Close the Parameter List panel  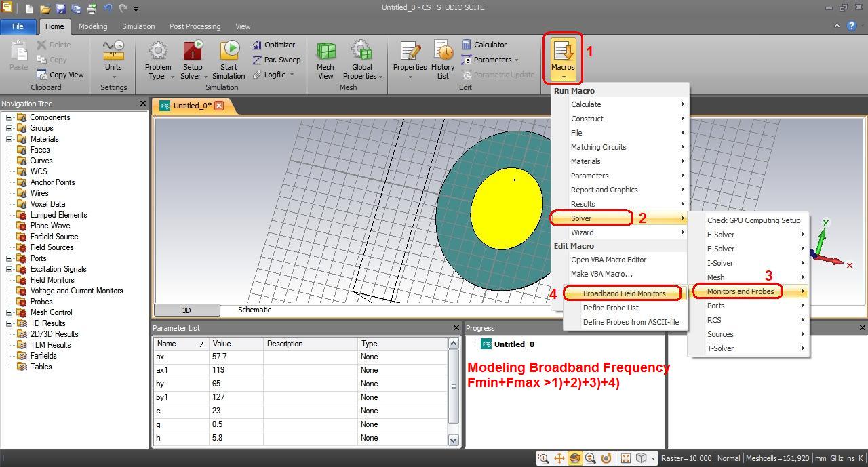[x=456, y=328]
